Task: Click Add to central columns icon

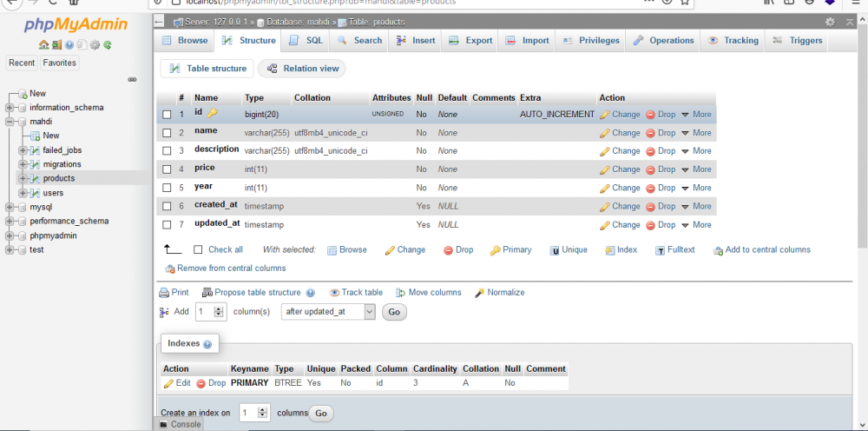Action: [x=718, y=250]
